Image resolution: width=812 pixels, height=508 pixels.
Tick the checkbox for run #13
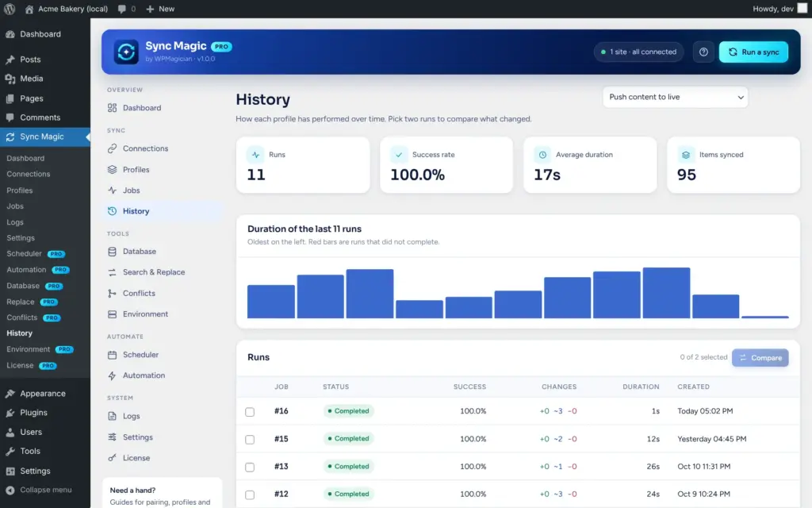point(250,467)
